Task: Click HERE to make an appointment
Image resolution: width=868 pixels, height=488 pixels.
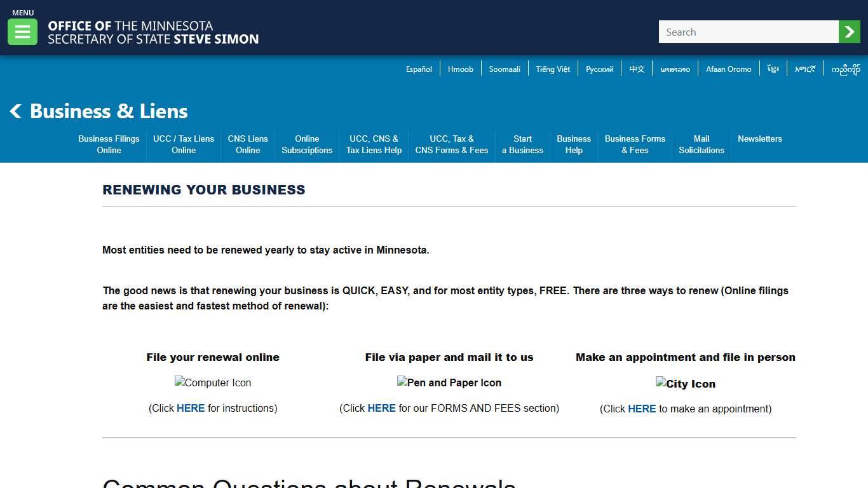Action: pyautogui.click(x=642, y=409)
